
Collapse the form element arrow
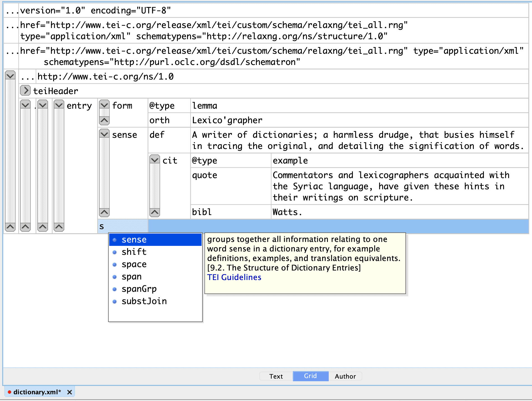click(x=104, y=105)
